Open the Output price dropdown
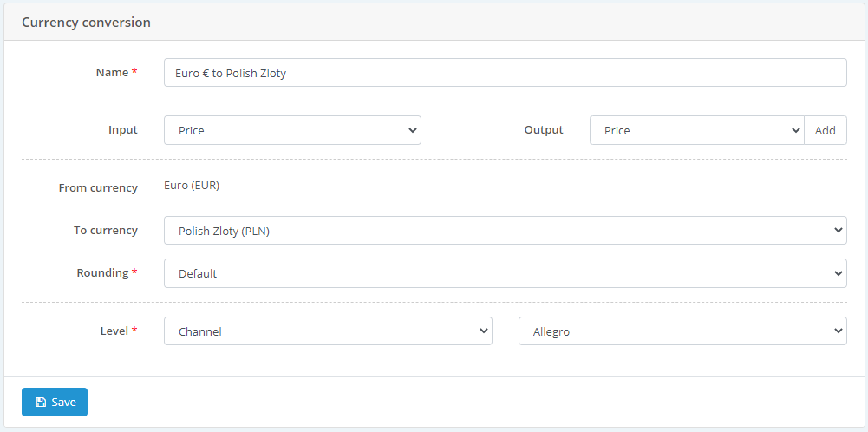 (x=696, y=130)
